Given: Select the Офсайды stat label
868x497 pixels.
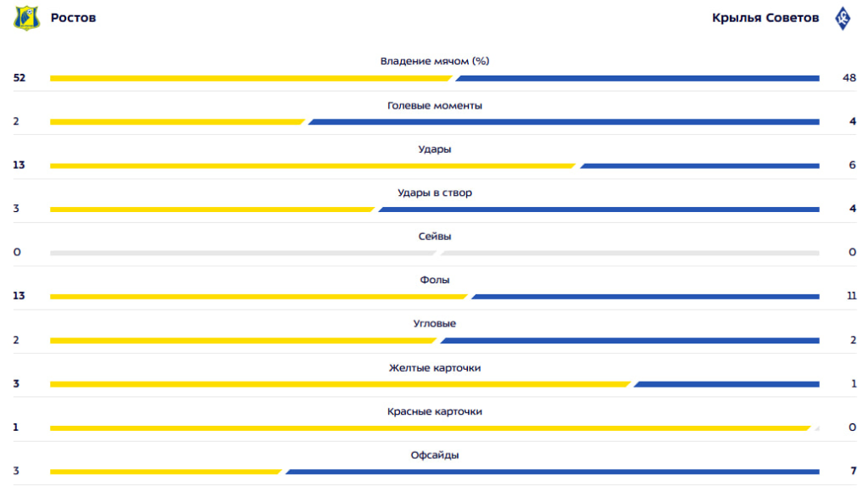Looking at the screenshot, I should (x=435, y=455).
